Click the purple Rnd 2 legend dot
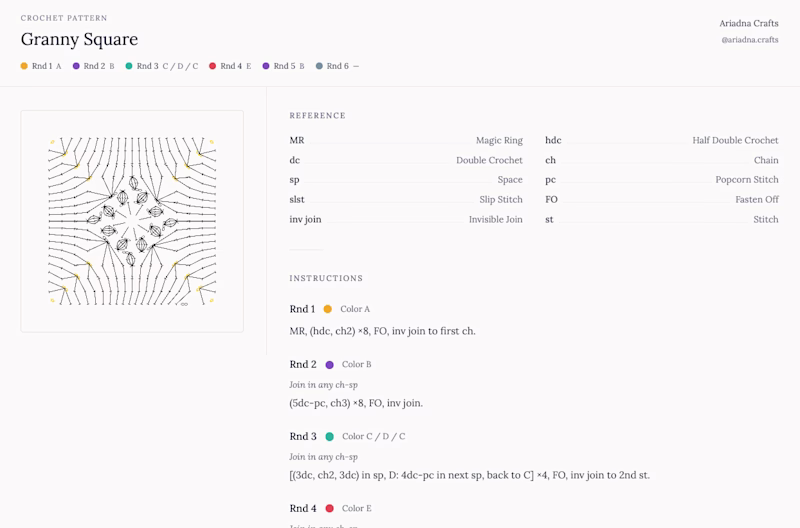This screenshot has height=528, width=800. pos(76,66)
